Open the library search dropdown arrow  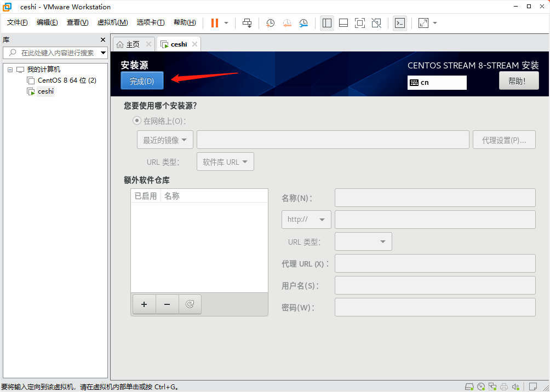coord(103,53)
